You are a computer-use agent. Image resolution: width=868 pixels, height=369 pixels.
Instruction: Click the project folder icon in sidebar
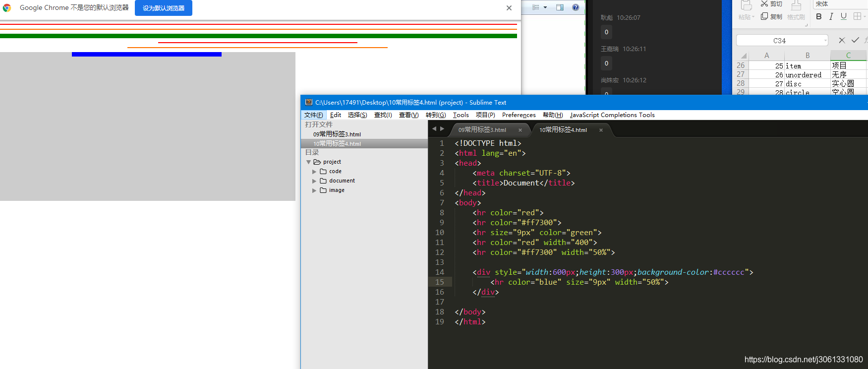pyautogui.click(x=317, y=162)
